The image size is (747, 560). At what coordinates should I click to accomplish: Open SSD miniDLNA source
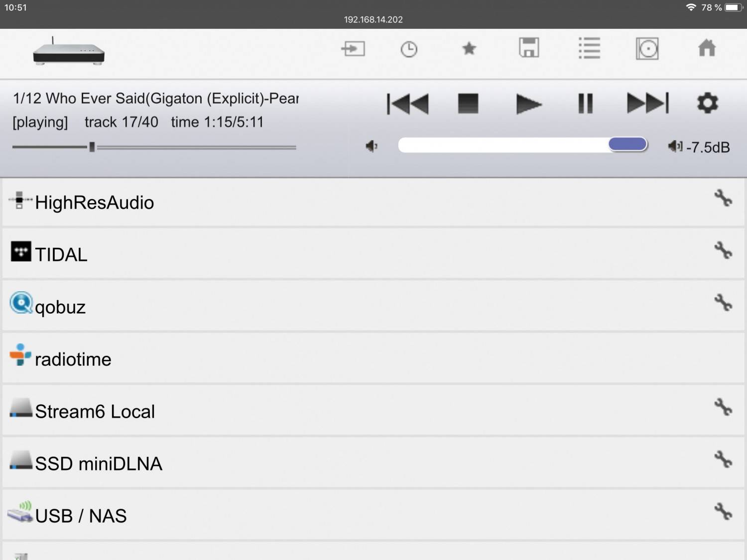tap(373, 463)
